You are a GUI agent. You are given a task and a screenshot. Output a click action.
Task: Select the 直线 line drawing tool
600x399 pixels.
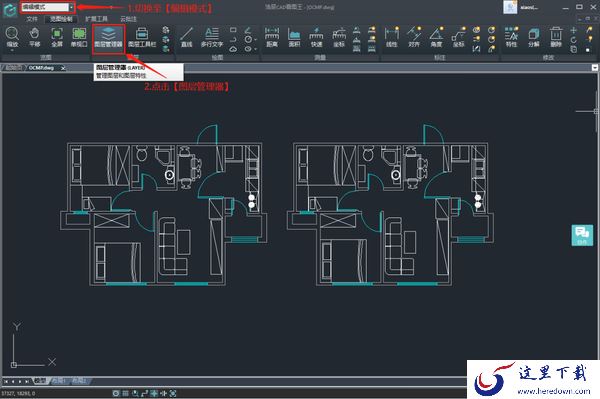pyautogui.click(x=186, y=37)
